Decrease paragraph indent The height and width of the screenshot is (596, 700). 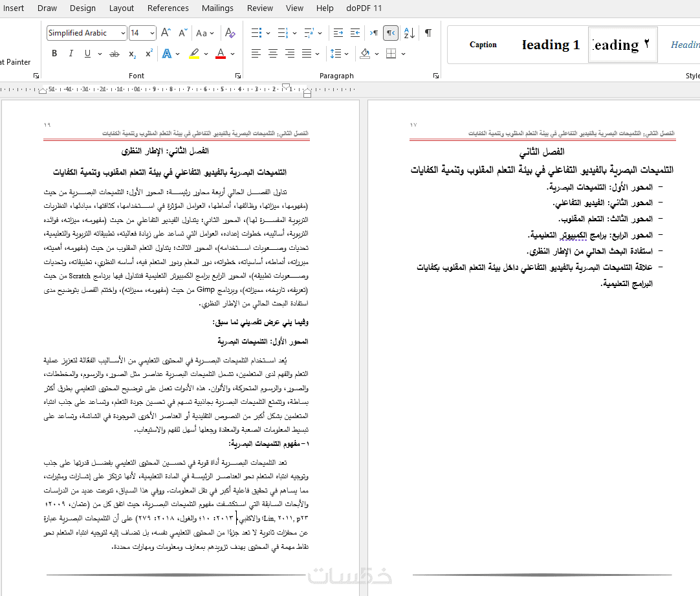click(338, 32)
